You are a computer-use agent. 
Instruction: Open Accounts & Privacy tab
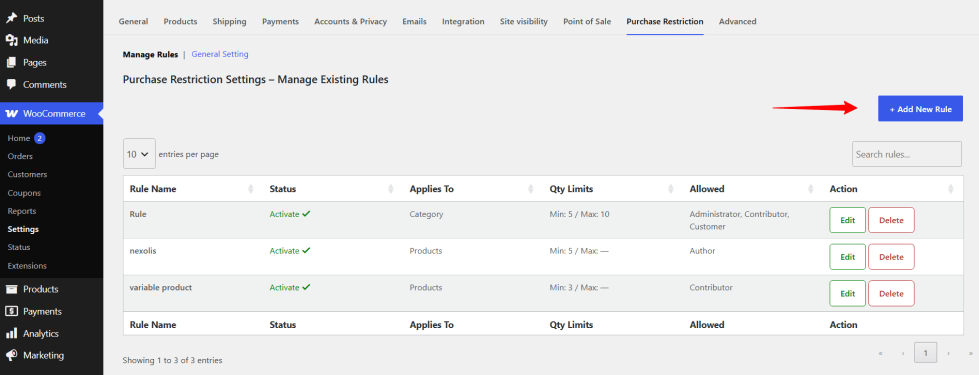pyautogui.click(x=350, y=21)
